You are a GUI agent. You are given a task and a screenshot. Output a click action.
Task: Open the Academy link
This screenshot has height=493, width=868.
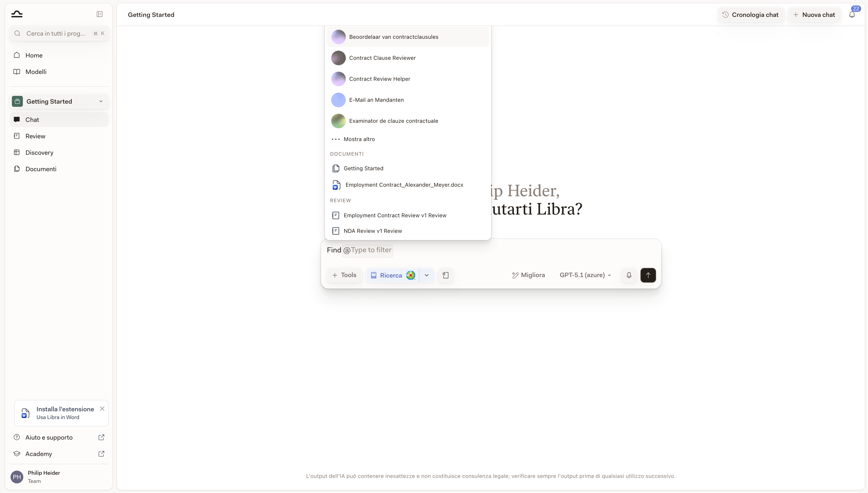[x=59, y=454]
